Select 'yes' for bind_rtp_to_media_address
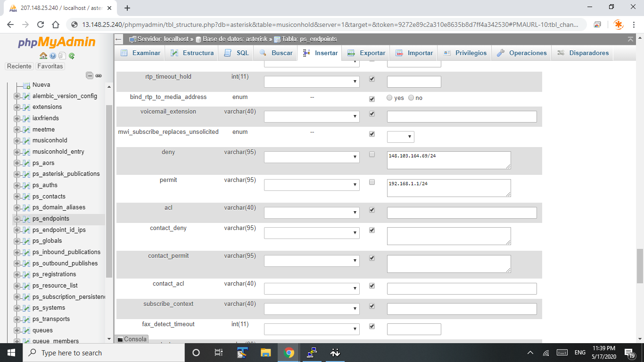This screenshot has height=362, width=644. [389, 98]
